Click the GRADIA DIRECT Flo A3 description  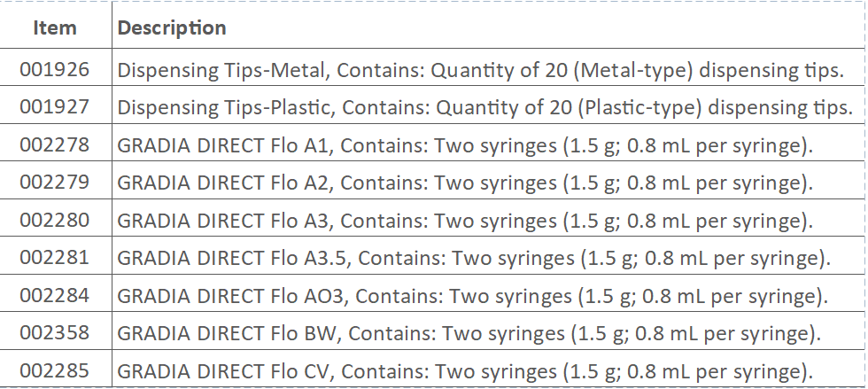point(465,220)
